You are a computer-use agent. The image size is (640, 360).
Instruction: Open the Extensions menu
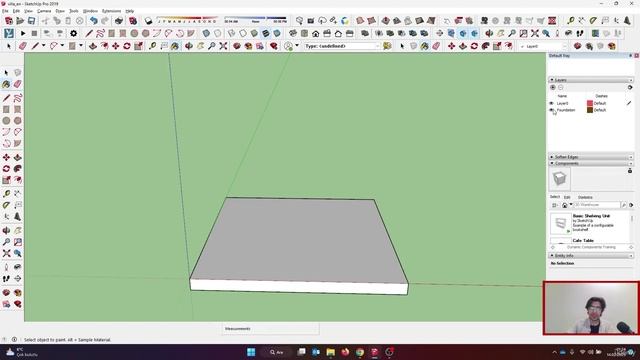(x=111, y=11)
